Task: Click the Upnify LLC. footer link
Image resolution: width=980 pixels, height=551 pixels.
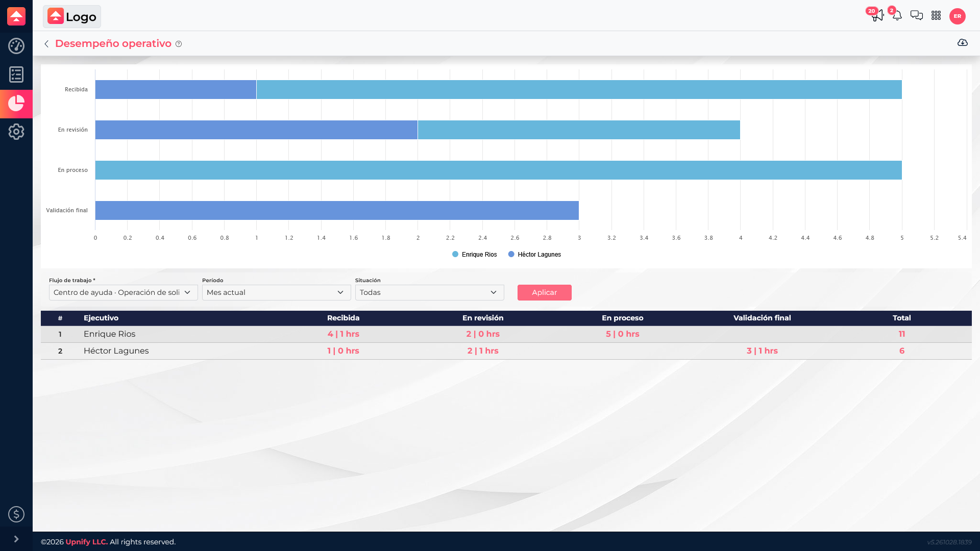Action: tap(87, 542)
